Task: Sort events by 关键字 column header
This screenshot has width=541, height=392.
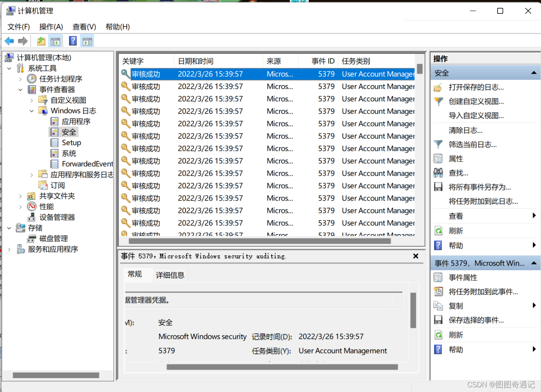Action: point(146,61)
